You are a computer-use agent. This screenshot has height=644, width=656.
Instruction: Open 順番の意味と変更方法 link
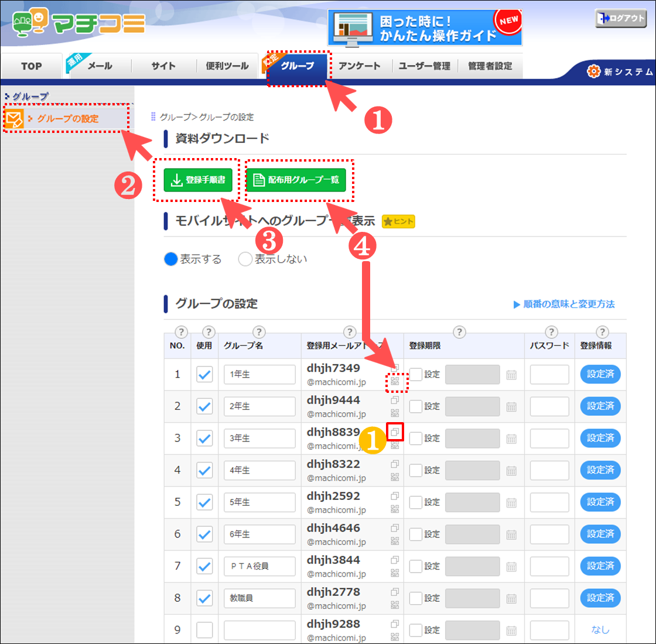(564, 304)
